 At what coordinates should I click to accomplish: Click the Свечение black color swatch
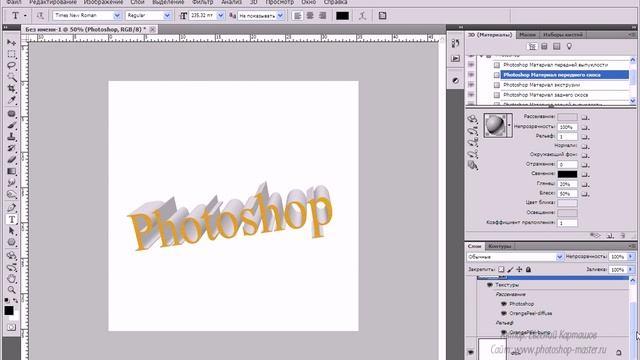[x=567, y=174]
